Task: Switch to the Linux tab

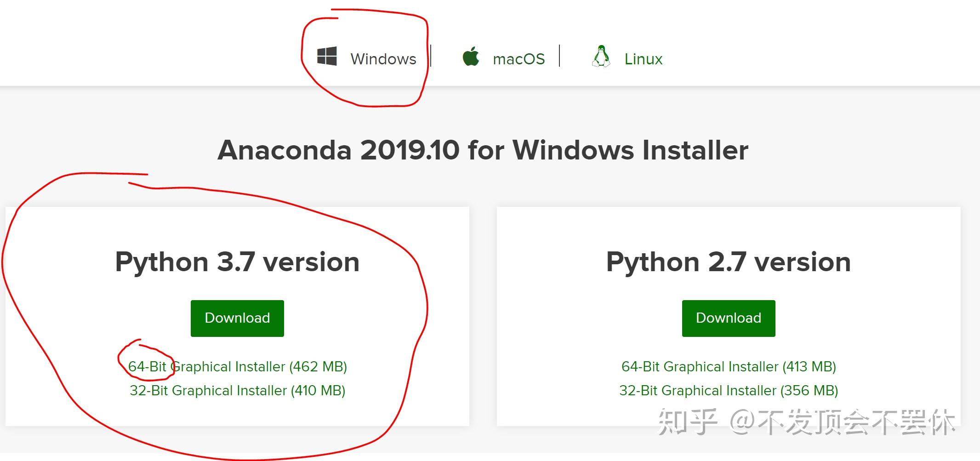Action: click(643, 57)
